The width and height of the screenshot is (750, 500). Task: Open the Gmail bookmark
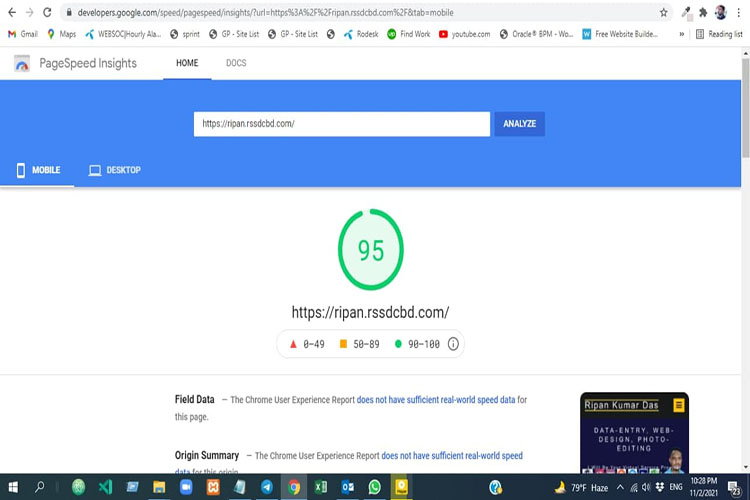(x=22, y=34)
